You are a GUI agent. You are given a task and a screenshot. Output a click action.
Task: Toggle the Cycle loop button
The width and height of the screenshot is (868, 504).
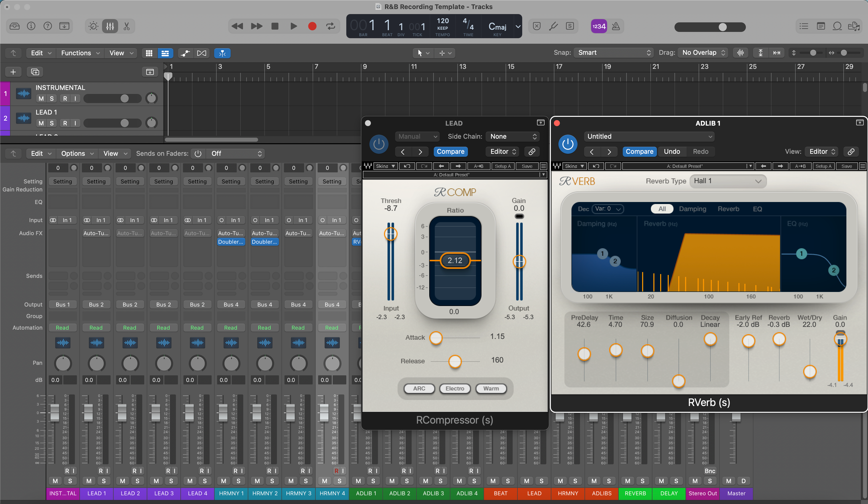(x=331, y=26)
